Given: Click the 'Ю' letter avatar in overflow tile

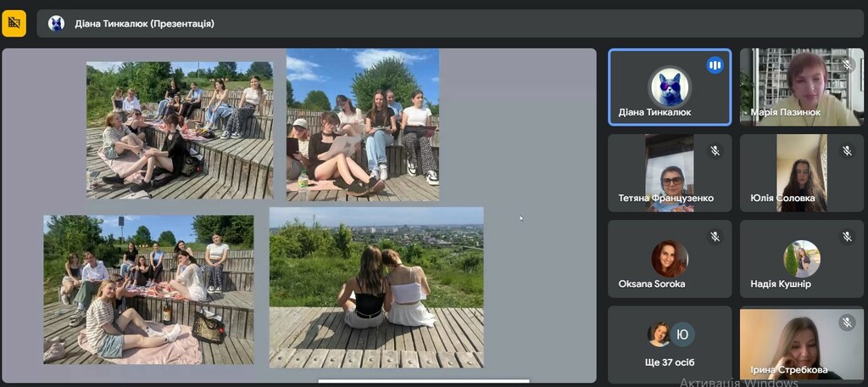Looking at the screenshot, I should [x=683, y=334].
